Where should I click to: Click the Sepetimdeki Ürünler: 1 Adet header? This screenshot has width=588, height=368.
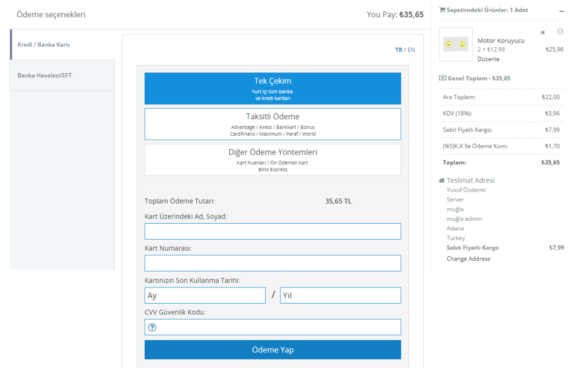click(487, 10)
